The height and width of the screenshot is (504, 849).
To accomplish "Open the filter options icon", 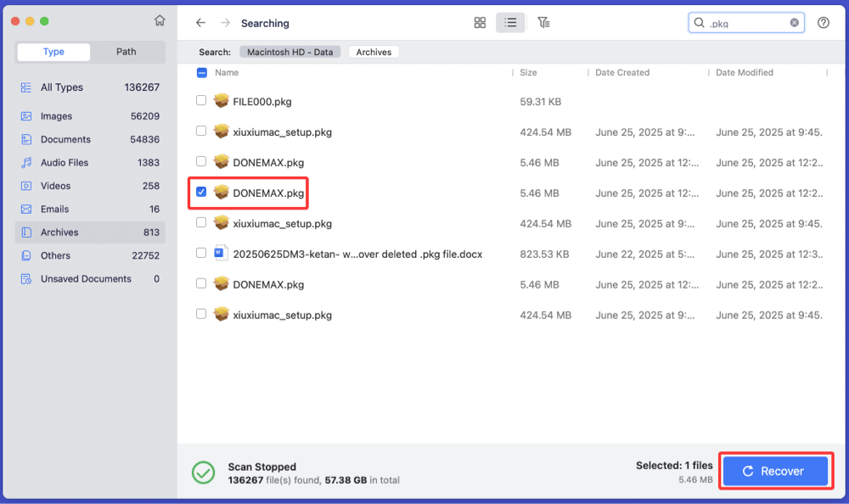I will tap(544, 23).
